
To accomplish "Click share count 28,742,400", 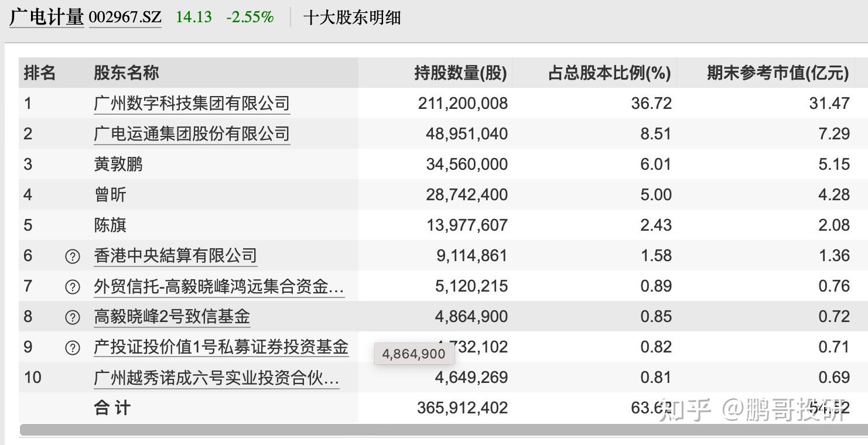I will point(467,195).
